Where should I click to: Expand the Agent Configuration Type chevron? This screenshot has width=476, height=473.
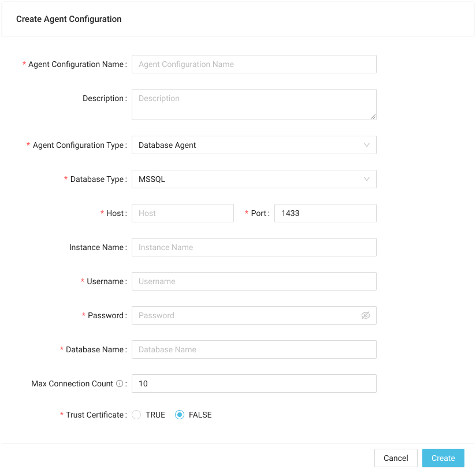pos(367,145)
